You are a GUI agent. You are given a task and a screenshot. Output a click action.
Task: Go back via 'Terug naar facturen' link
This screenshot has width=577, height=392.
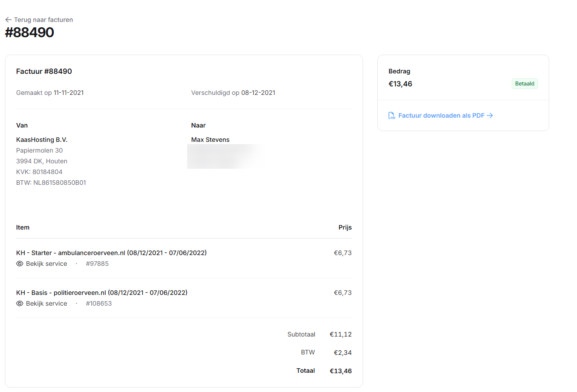pyautogui.click(x=43, y=20)
